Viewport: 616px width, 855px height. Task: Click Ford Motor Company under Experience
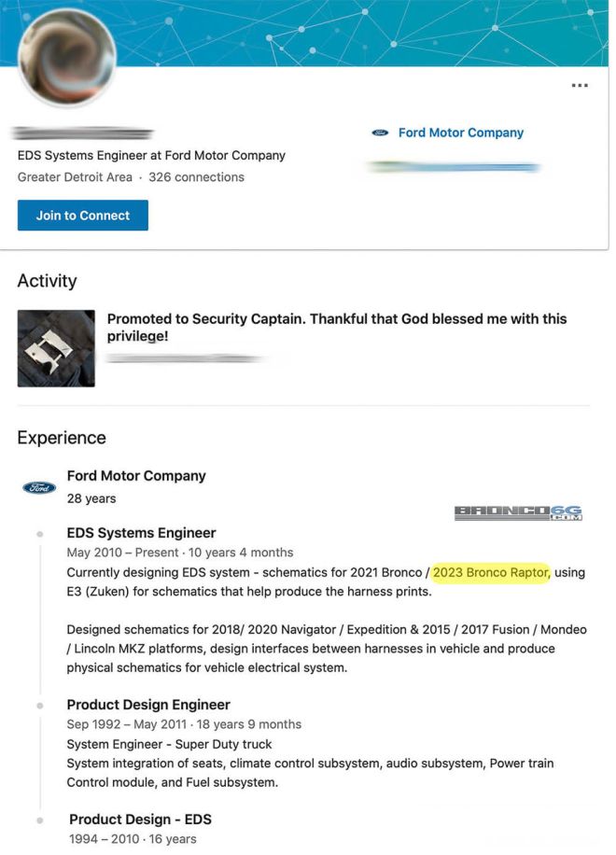tap(136, 475)
